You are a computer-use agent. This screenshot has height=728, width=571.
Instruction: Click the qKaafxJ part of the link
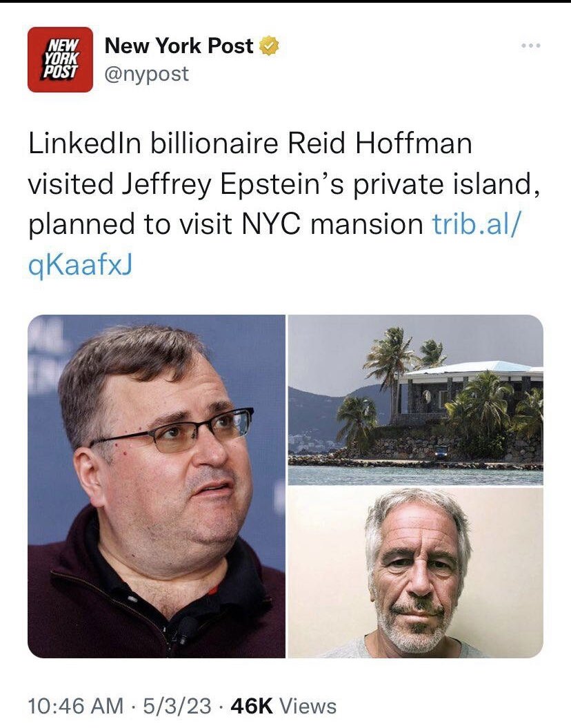(x=80, y=263)
